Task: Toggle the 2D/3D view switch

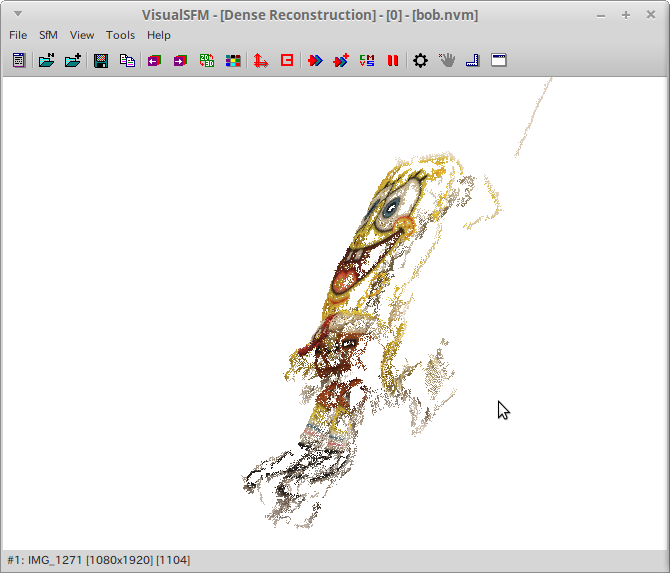Action: pyautogui.click(x=207, y=61)
